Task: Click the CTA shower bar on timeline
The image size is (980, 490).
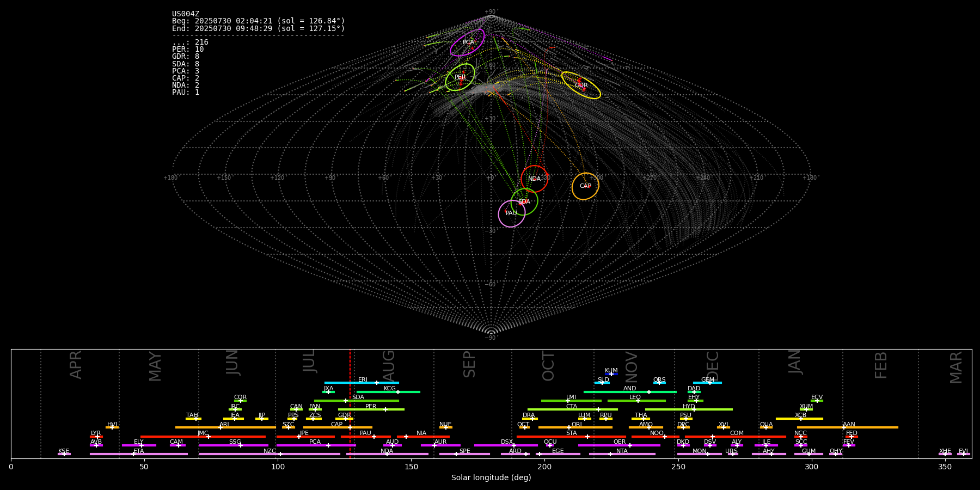Action: [573, 409]
